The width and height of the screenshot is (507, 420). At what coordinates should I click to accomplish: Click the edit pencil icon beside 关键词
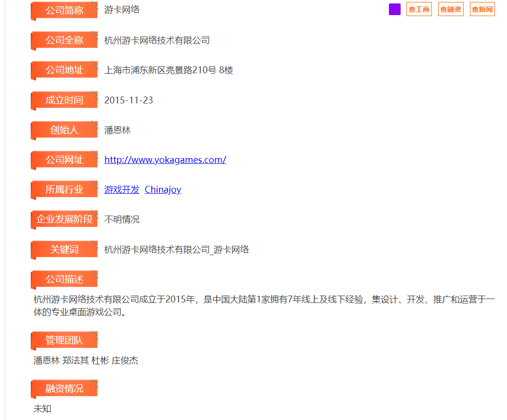coord(96,244)
